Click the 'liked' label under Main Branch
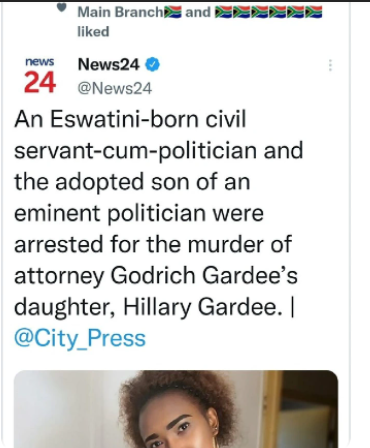370x448 pixels. pyautogui.click(x=93, y=32)
